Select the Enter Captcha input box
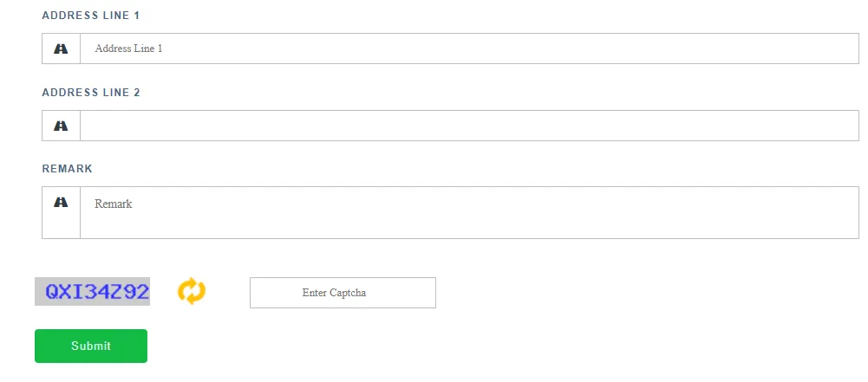 pos(343,293)
